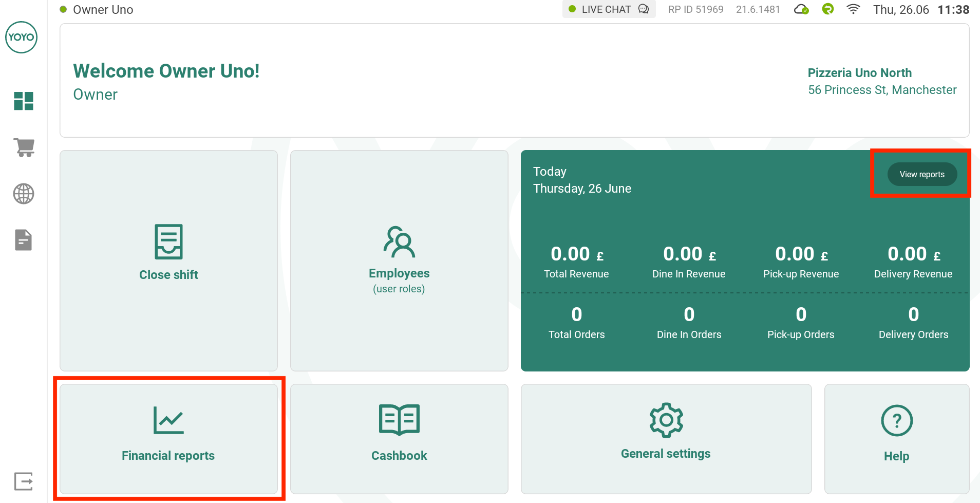
Task: Click the YOYO logo in sidebar
Action: [x=21, y=37]
